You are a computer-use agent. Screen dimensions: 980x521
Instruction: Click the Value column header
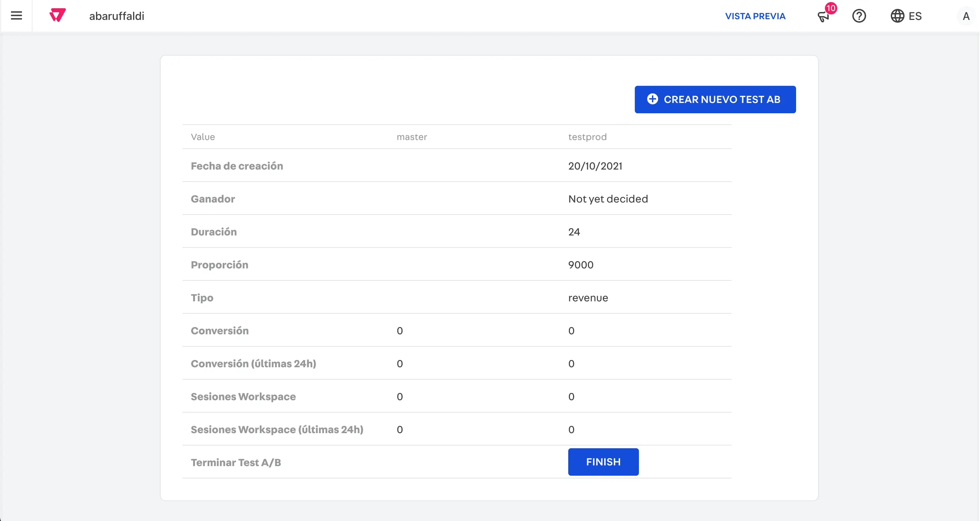203,137
